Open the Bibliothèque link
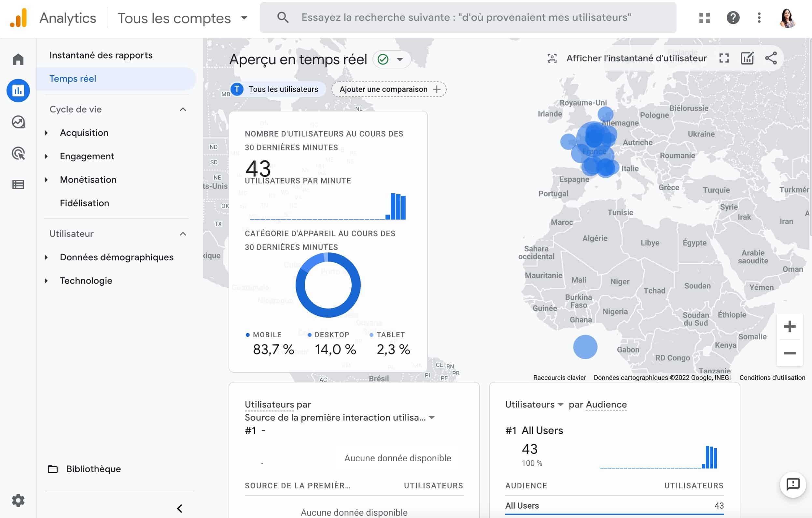This screenshot has height=518, width=812. [x=84, y=469]
